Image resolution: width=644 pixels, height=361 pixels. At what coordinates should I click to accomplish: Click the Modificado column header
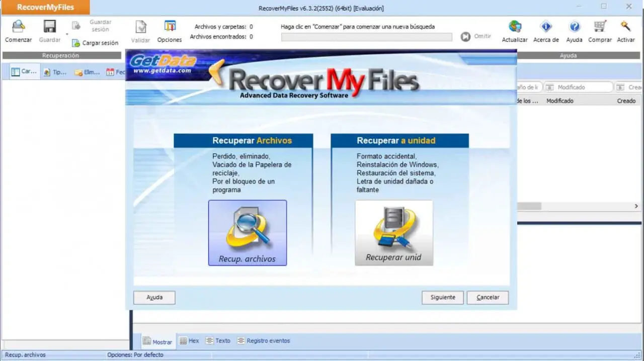pos(560,101)
